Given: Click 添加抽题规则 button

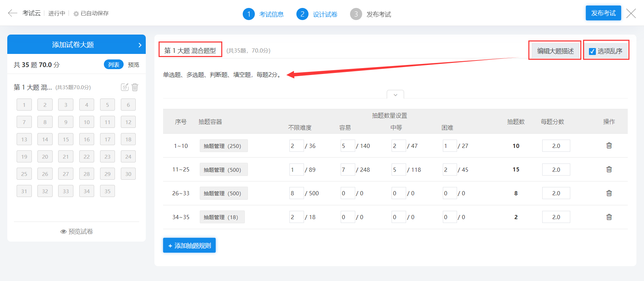Looking at the screenshot, I should [189, 245].
